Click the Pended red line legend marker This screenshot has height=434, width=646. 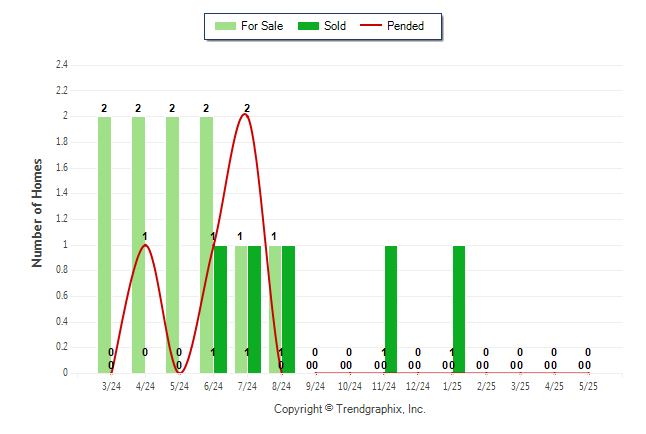(371, 26)
